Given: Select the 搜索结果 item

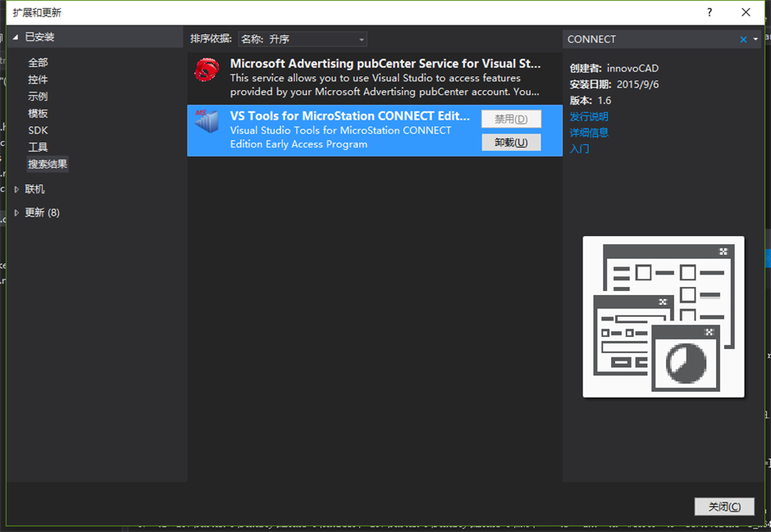Looking at the screenshot, I should (x=48, y=164).
